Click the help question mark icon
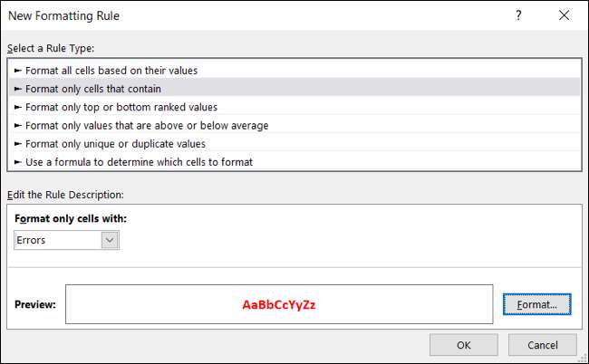The width and height of the screenshot is (589, 364). 517,16
